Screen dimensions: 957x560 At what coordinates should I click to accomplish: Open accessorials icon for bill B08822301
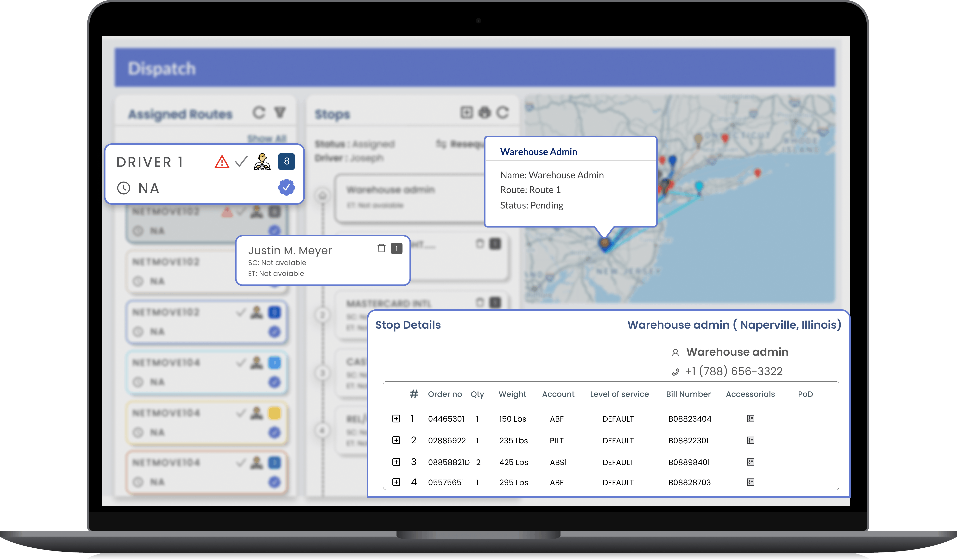750,440
